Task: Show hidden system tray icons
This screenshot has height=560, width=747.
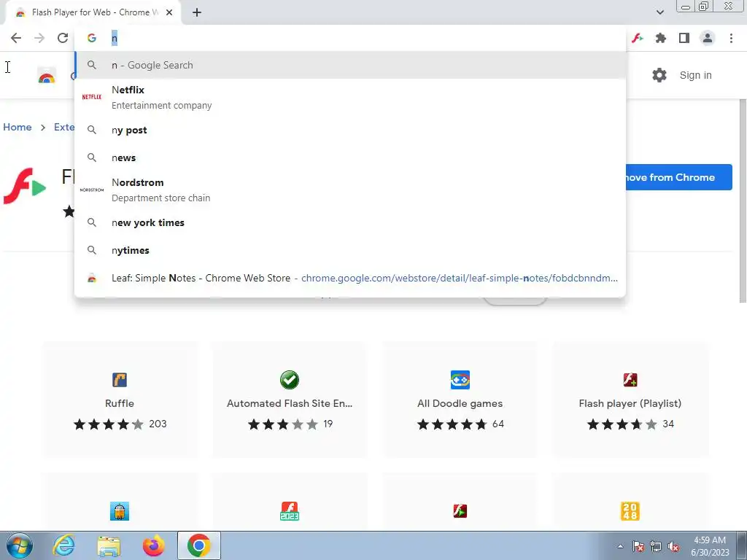Action: coord(620,547)
